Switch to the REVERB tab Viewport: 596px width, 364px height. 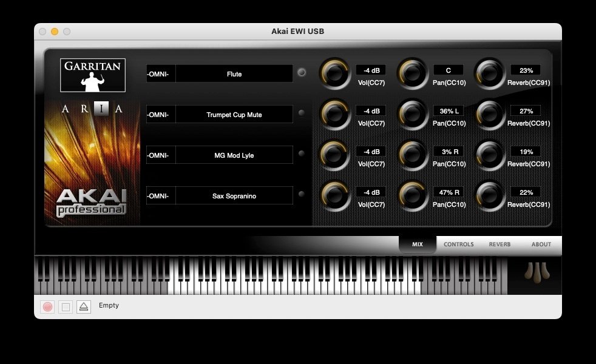coord(499,244)
